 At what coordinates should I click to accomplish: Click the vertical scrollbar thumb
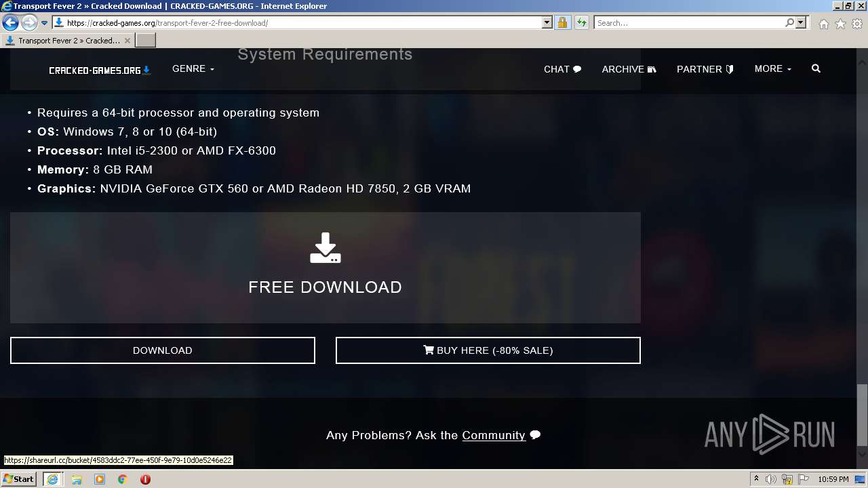(x=862, y=413)
